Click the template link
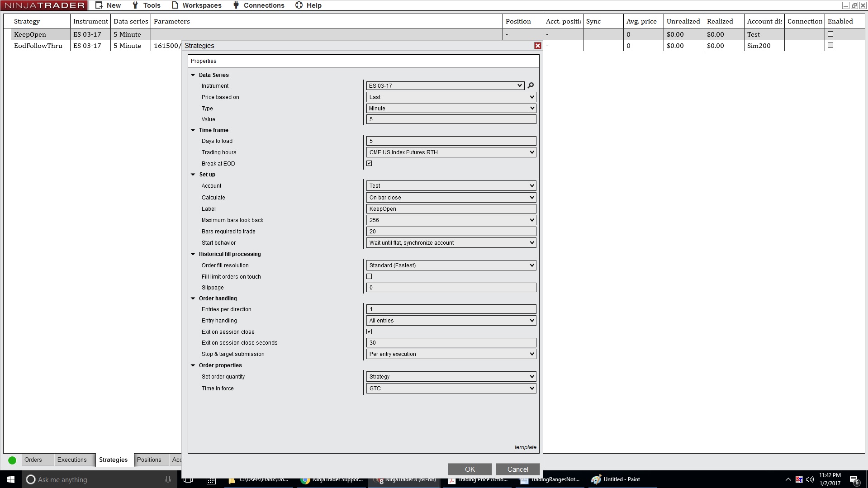 pyautogui.click(x=525, y=447)
